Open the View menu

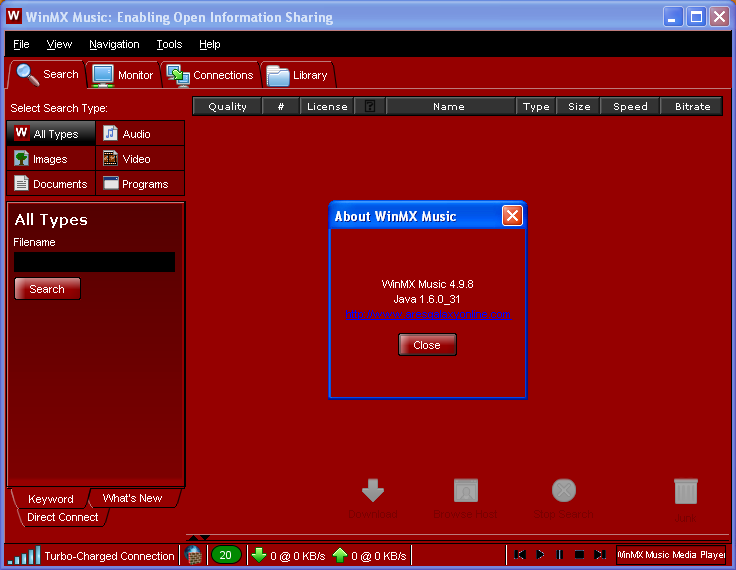click(x=59, y=44)
